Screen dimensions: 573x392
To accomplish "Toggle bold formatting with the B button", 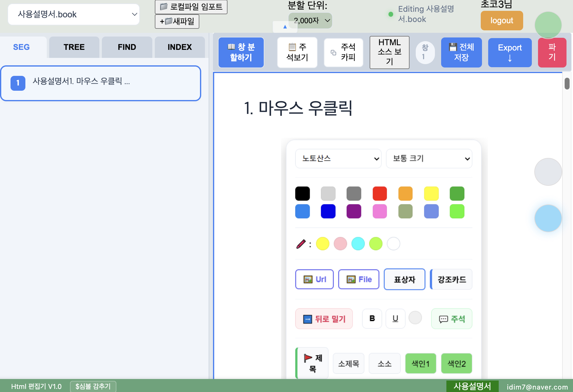I will [x=372, y=319].
